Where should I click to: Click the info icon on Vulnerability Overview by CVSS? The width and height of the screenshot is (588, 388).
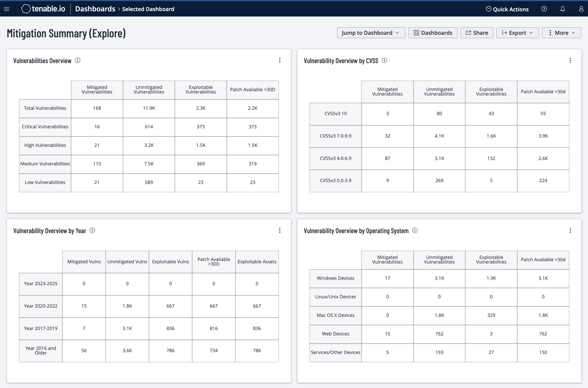384,60
